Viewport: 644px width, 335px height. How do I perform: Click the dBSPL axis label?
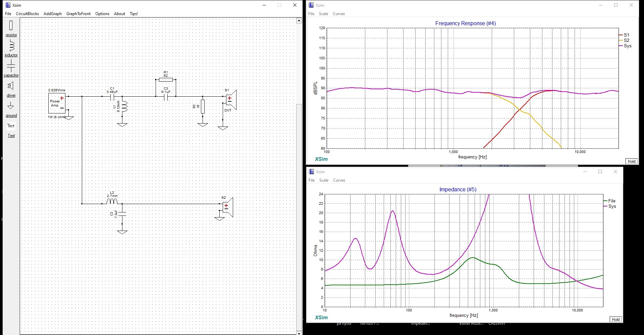pyautogui.click(x=315, y=88)
